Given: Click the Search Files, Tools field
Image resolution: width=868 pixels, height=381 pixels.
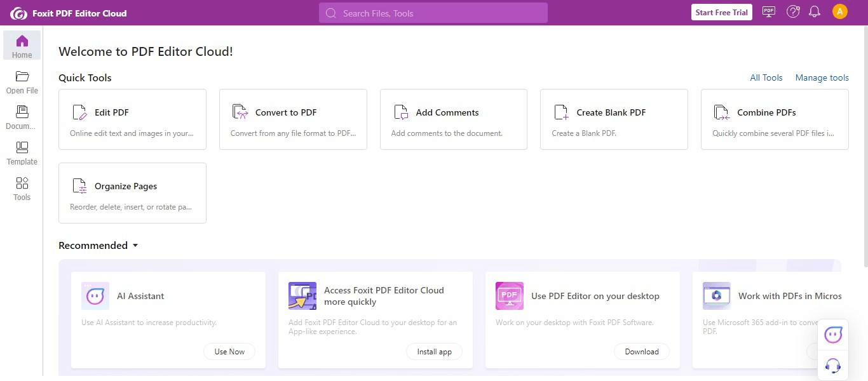Looking at the screenshot, I should coord(433,13).
